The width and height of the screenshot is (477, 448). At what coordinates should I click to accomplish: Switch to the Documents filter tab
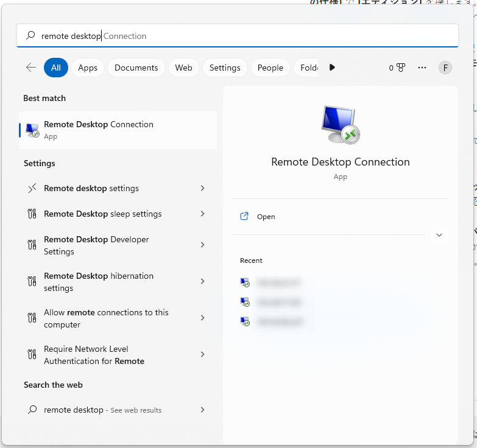pos(136,68)
